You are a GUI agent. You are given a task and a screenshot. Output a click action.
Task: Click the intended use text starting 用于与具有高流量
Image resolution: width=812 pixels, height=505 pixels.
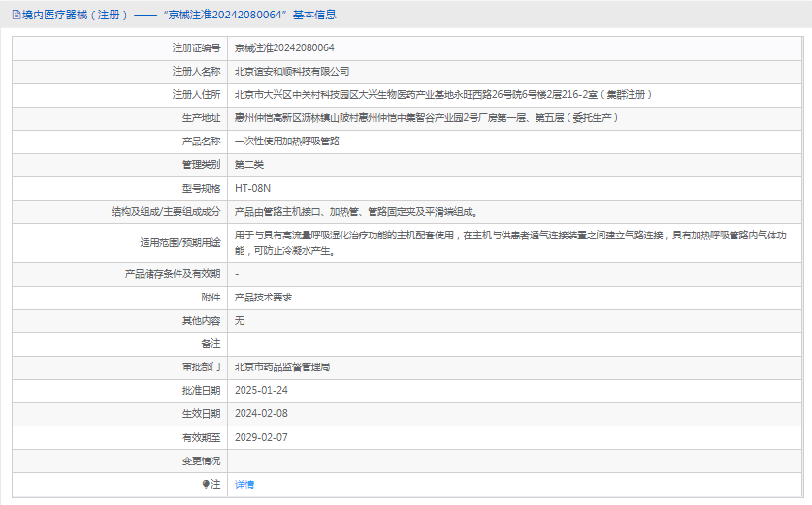pyautogui.click(x=510, y=242)
